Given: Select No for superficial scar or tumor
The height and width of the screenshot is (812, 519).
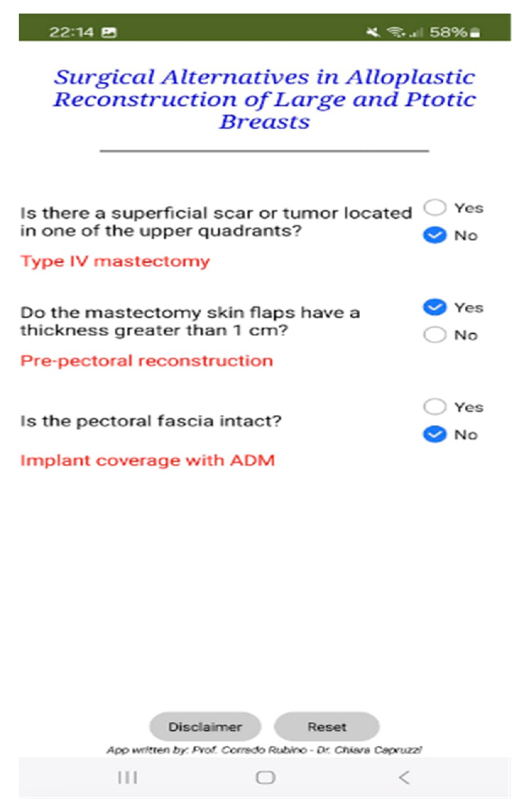Looking at the screenshot, I should coord(435,235).
